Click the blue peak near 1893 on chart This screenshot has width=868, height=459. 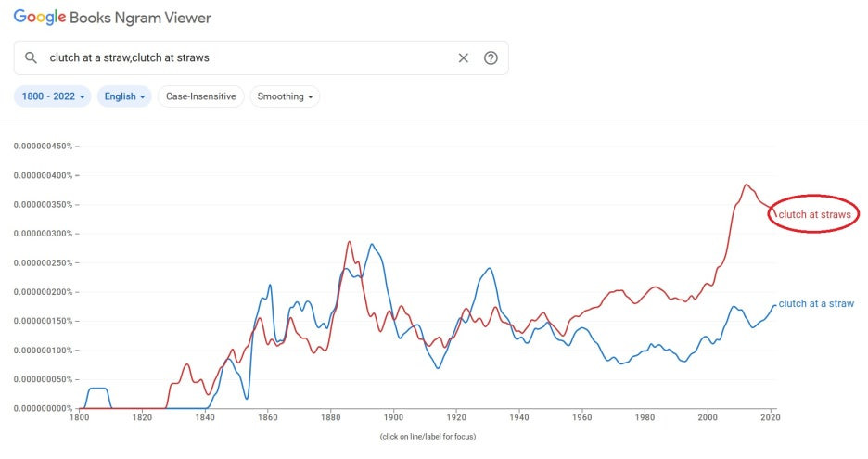click(x=372, y=244)
